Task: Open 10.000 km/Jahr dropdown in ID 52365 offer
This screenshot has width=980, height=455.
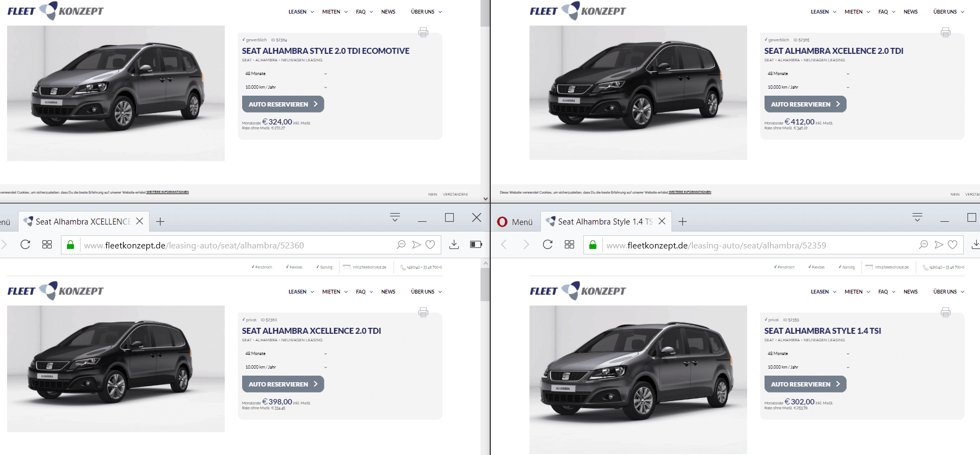Action: pos(808,87)
